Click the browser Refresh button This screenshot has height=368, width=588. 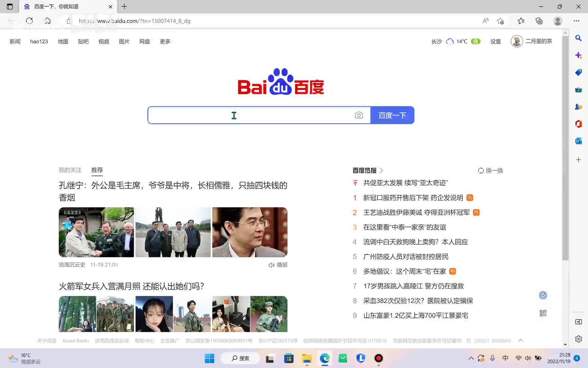pos(30,21)
